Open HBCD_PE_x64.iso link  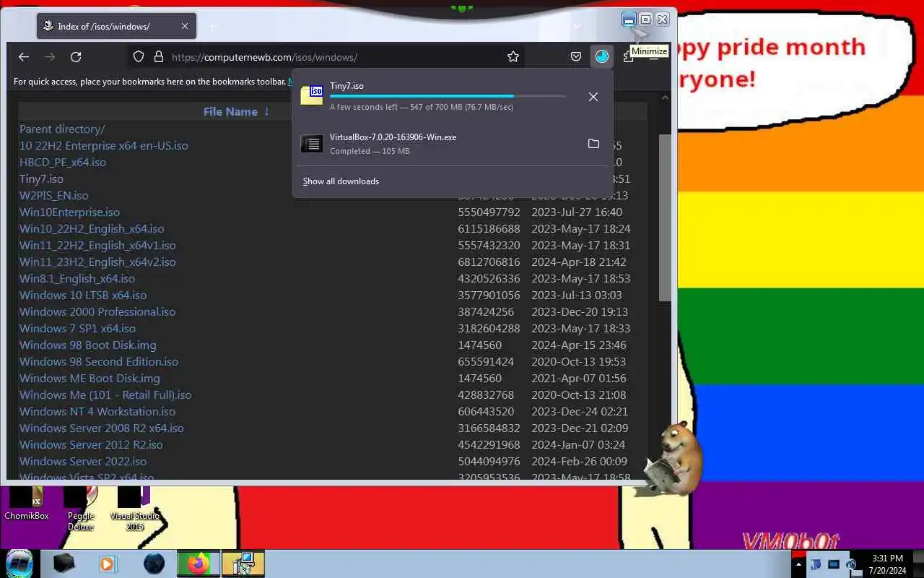(x=63, y=162)
